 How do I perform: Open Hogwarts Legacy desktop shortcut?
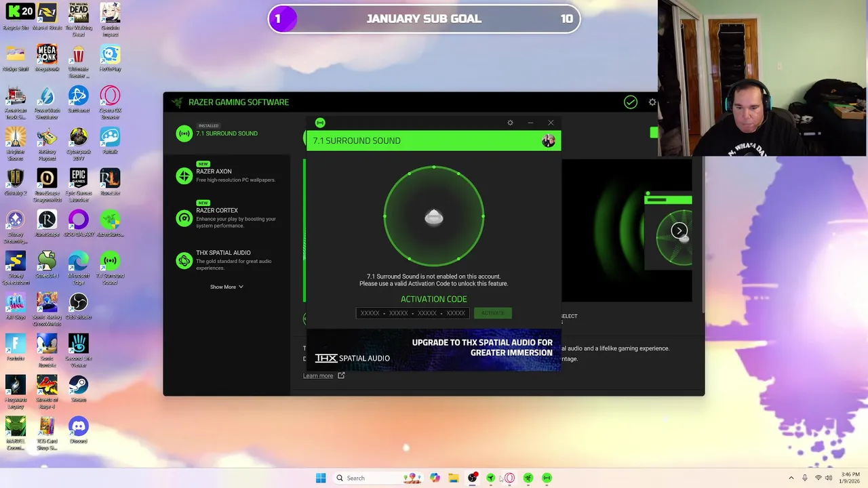pos(16,392)
